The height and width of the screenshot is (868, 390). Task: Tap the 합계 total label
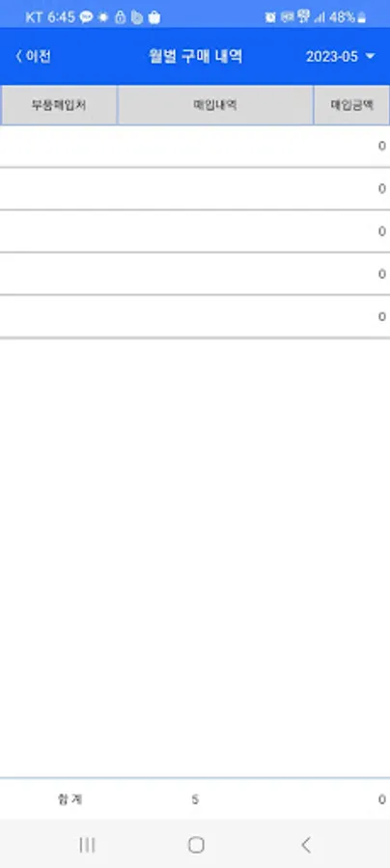pyautogui.click(x=70, y=799)
